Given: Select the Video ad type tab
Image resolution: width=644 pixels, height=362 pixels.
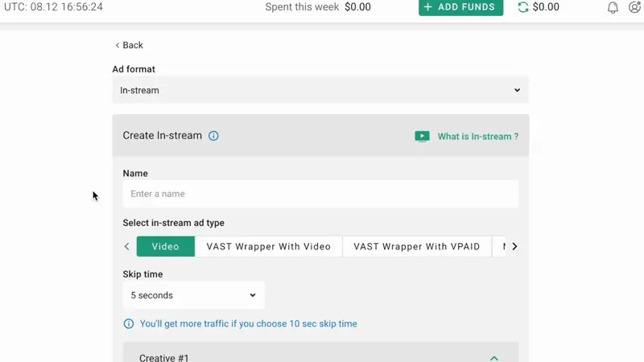Looking at the screenshot, I should (x=166, y=246).
